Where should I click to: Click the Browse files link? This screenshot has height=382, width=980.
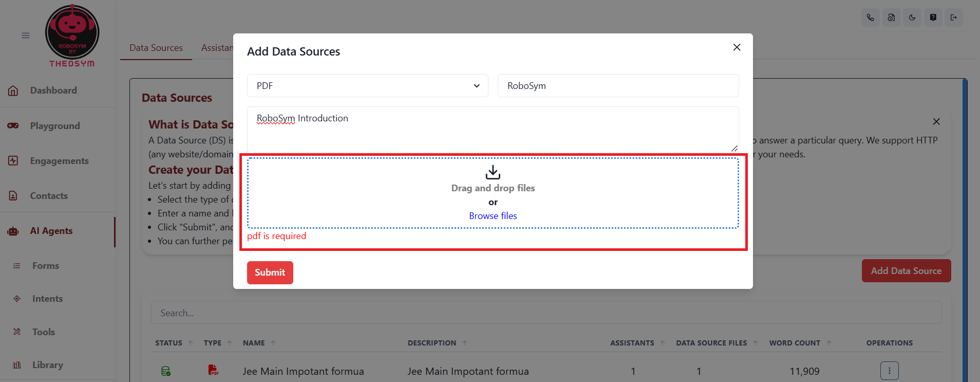(x=493, y=216)
